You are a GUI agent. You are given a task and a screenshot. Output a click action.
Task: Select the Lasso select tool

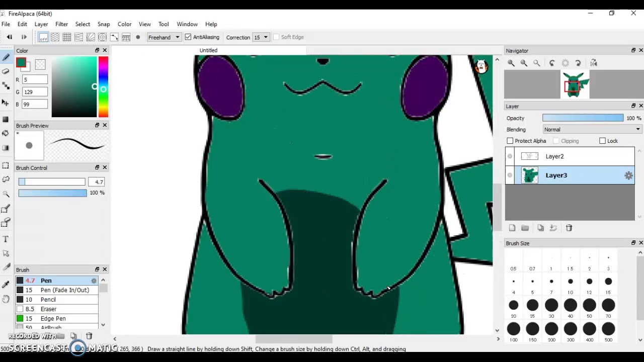click(x=6, y=179)
